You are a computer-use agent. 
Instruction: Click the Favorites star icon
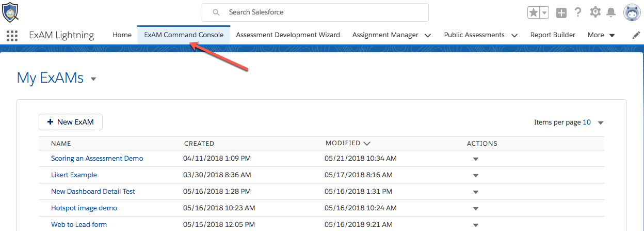534,12
